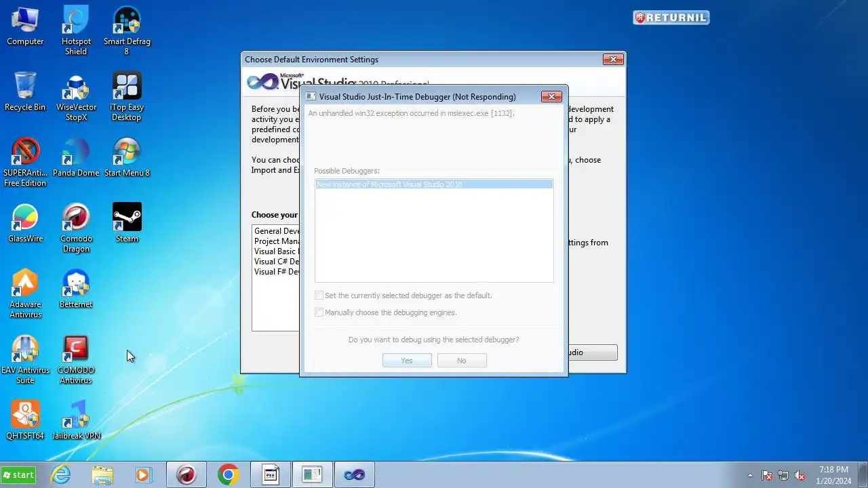Click Yes in Just-In-Time Debugger
This screenshot has width=868, height=488.
click(x=407, y=361)
